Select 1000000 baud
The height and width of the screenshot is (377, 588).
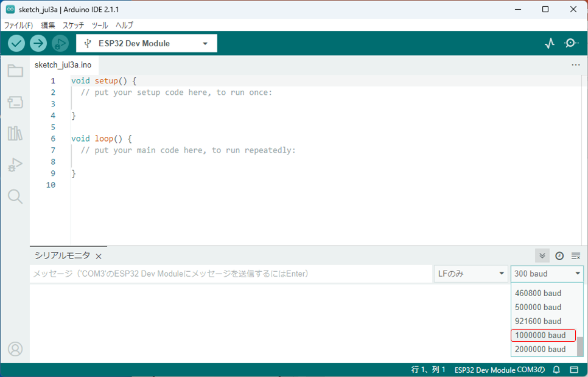click(x=544, y=335)
